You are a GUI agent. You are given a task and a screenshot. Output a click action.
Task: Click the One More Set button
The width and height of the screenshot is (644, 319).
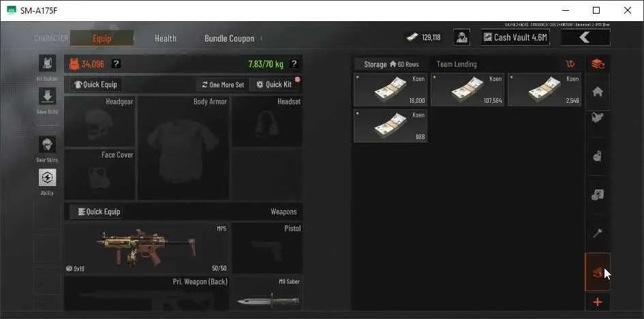pos(223,85)
